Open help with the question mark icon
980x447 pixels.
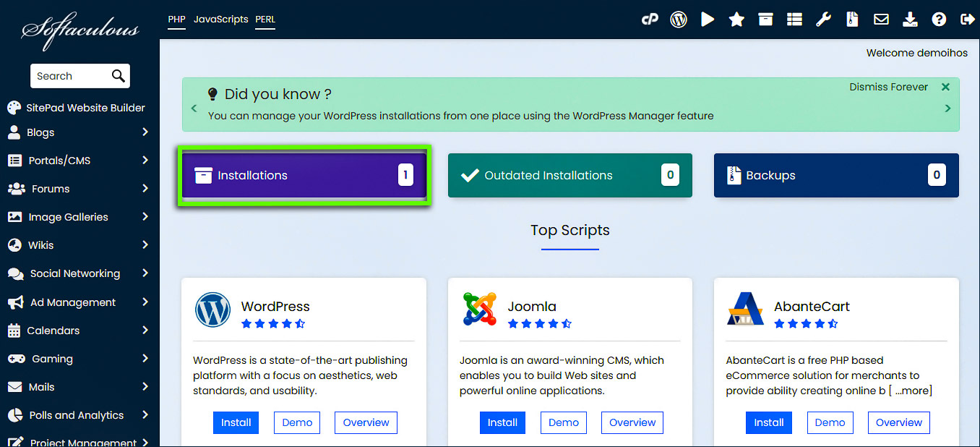point(939,20)
